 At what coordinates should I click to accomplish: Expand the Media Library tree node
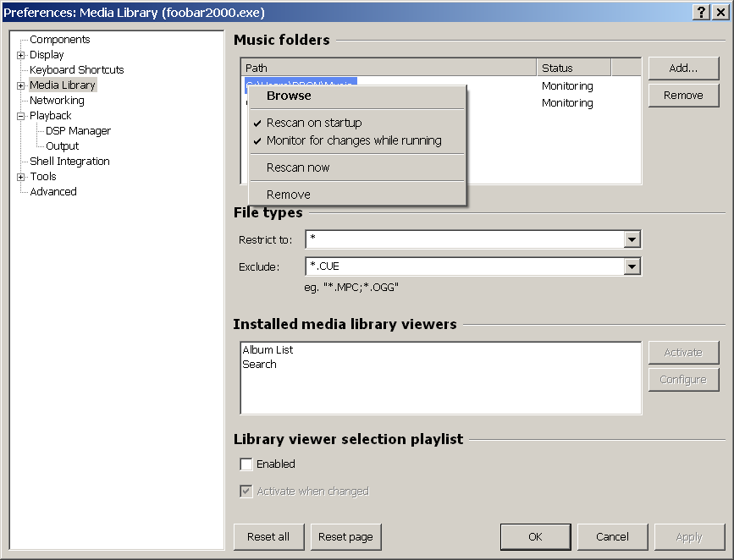point(20,85)
